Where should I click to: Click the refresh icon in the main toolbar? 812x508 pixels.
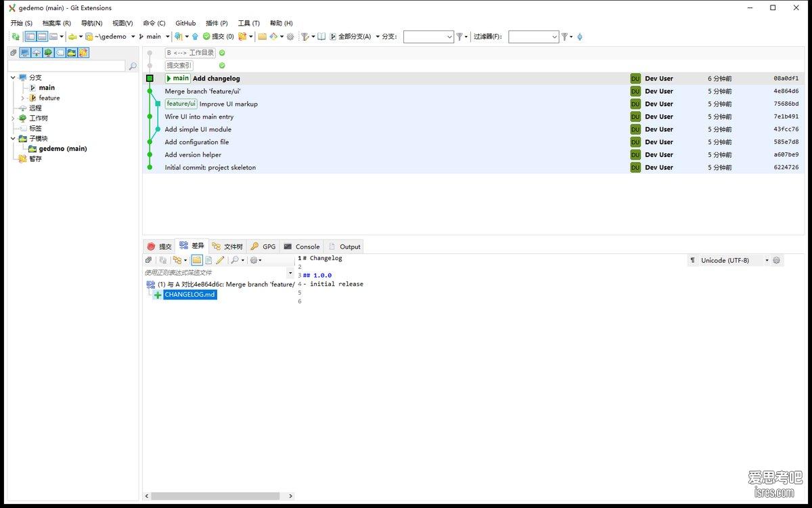point(15,37)
